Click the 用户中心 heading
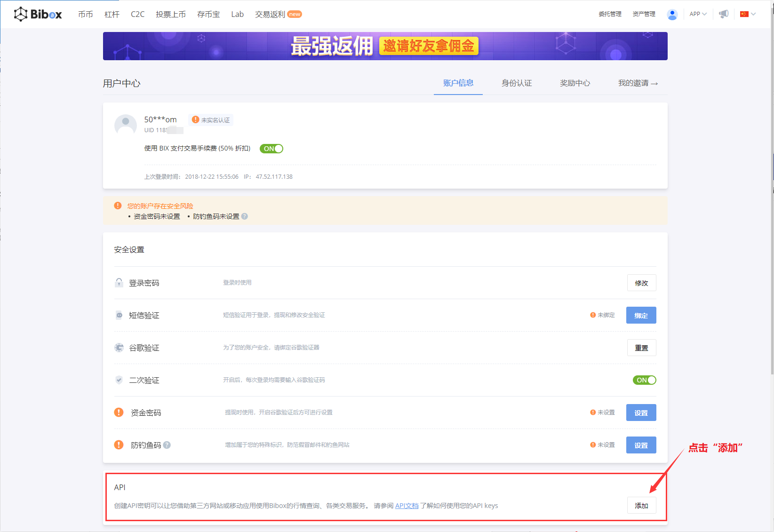 [122, 83]
